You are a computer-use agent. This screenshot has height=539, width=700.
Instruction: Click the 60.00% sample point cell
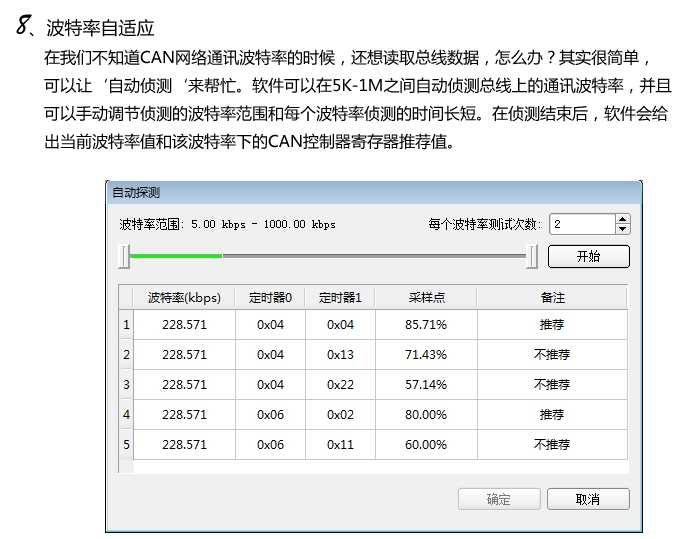click(426, 445)
